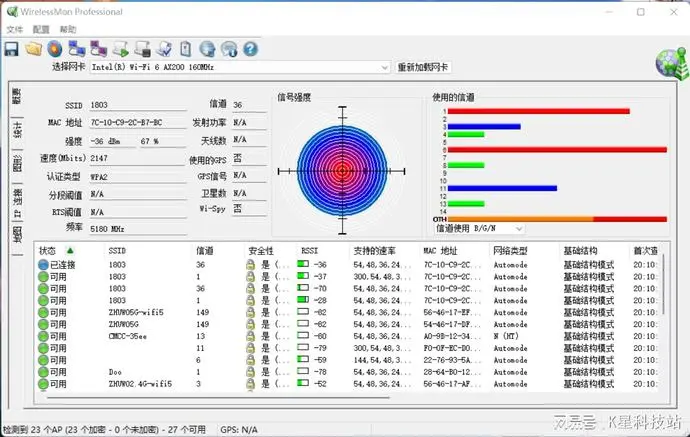Screen dimensions: 690x437
Task: Click the blue networked computers toolbar icon
Action: pos(77,49)
